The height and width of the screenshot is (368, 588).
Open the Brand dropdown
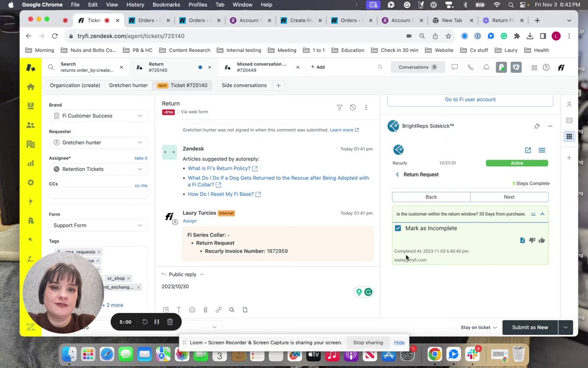click(98, 116)
